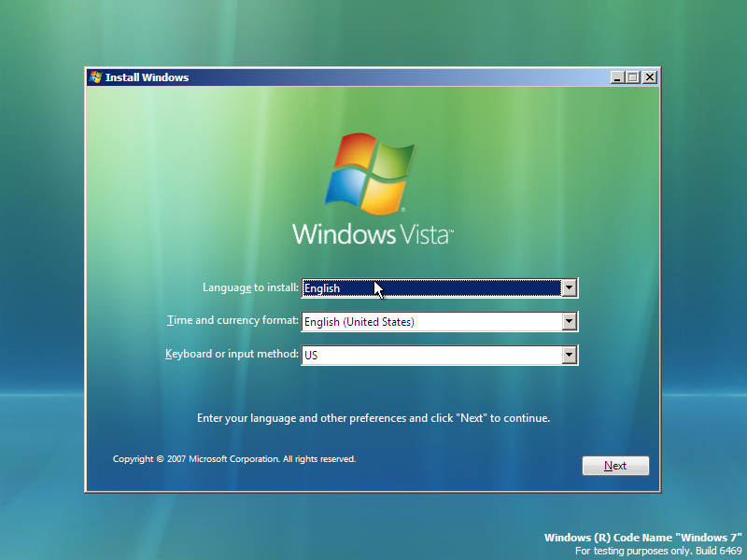747x560 pixels.
Task: Click the "Windows Vista" wordmark text
Action: 373,234
